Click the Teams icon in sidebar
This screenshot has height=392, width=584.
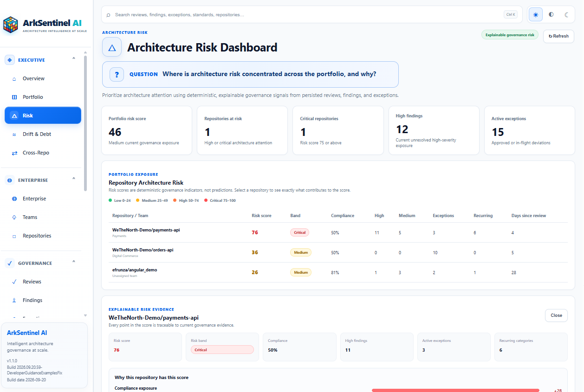(x=14, y=217)
